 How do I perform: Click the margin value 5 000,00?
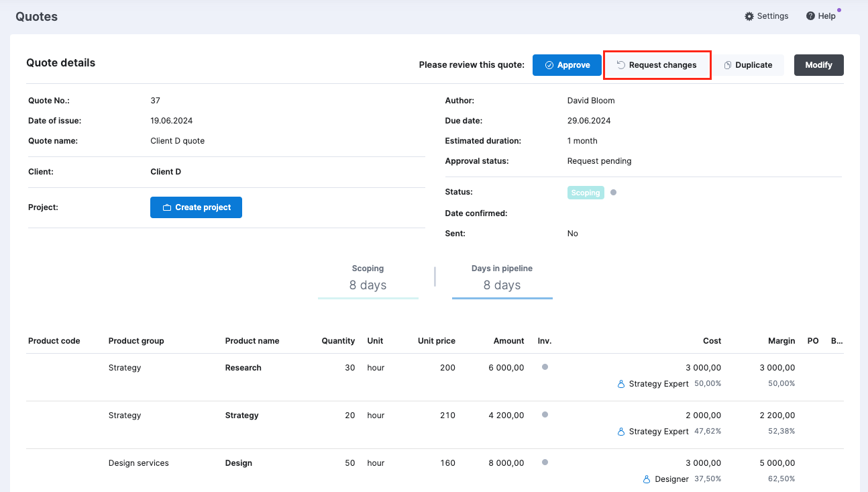click(777, 463)
